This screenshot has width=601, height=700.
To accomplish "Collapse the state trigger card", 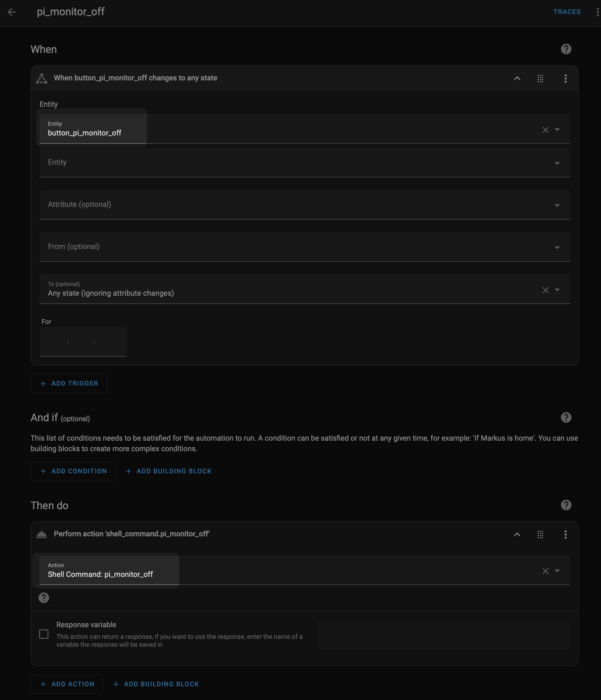I will pos(517,78).
